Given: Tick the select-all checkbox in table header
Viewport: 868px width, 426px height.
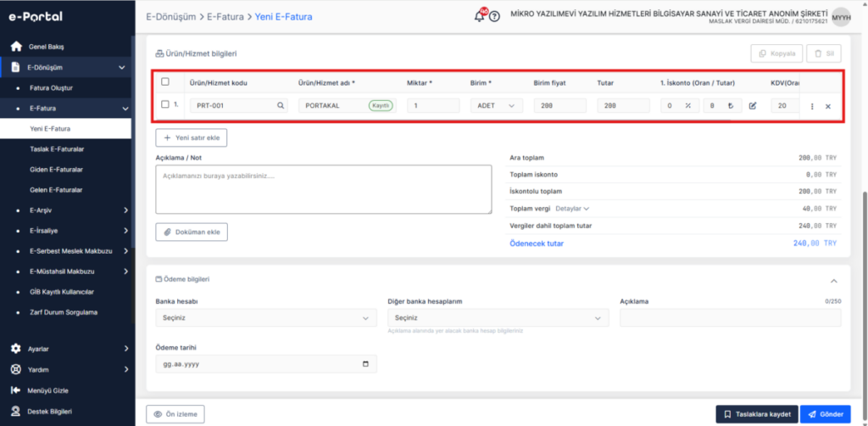Looking at the screenshot, I should pos(165,82).
